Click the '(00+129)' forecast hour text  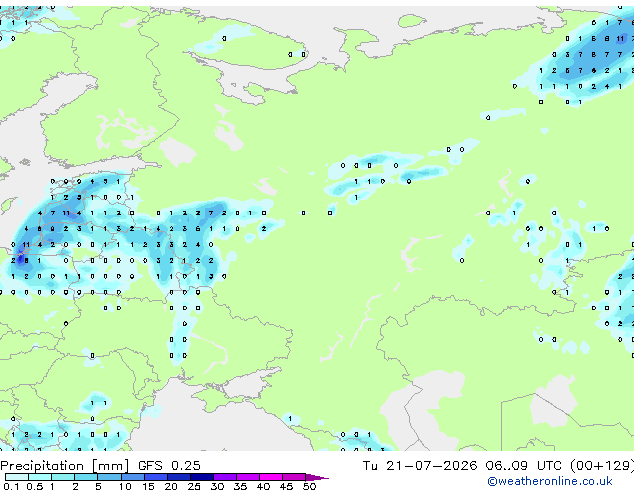[602, 466]
